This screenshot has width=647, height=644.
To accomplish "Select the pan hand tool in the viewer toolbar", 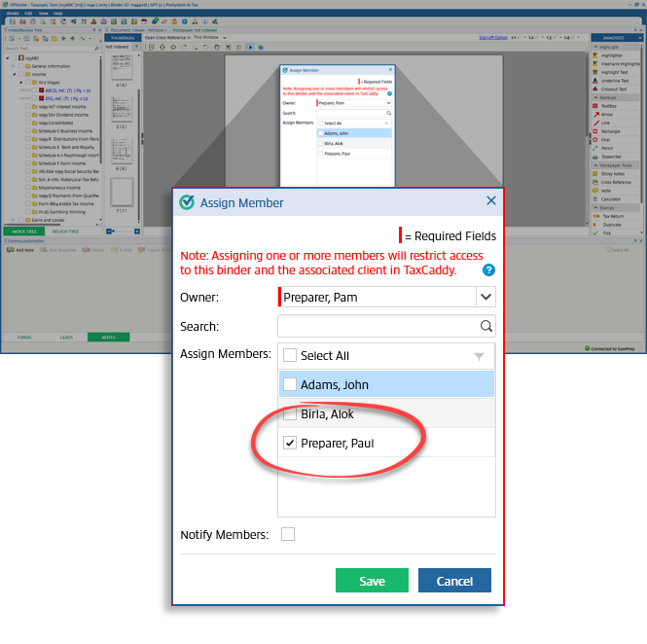I will click(217, 47).
